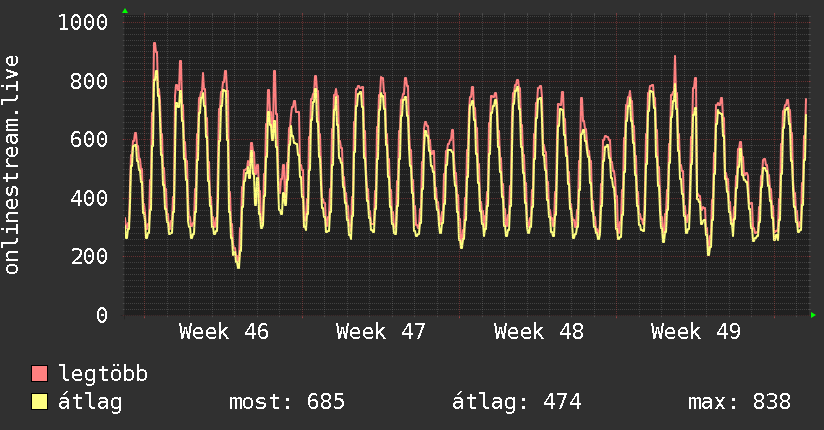Select the átlag legend label next to the yellow box

[x=90, y=402]
